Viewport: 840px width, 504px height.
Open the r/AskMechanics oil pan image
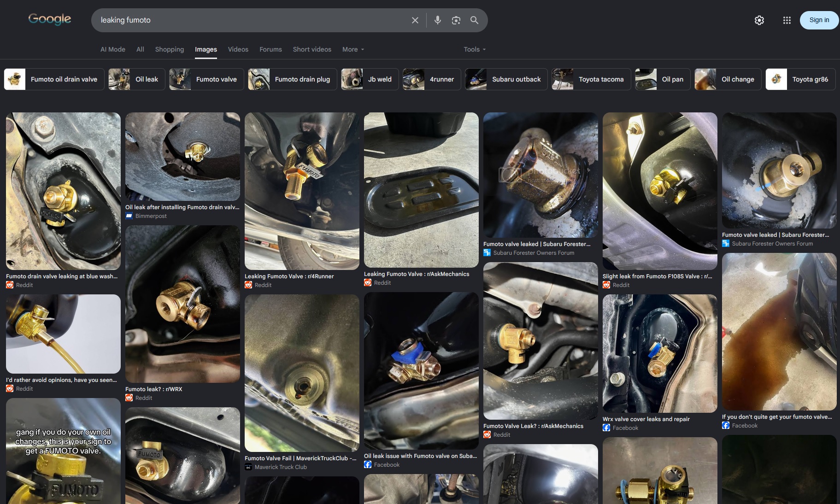(421, 190)
